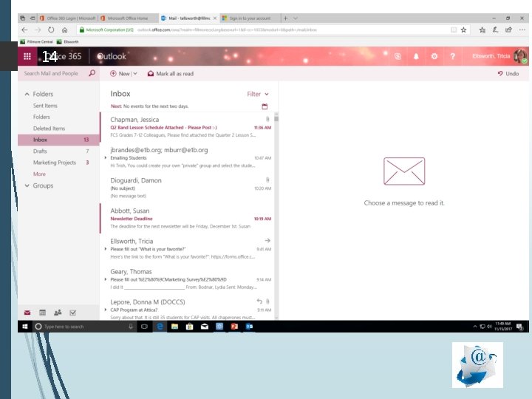
Task: Expand the Groups section
Action: [x=27, y=185]
